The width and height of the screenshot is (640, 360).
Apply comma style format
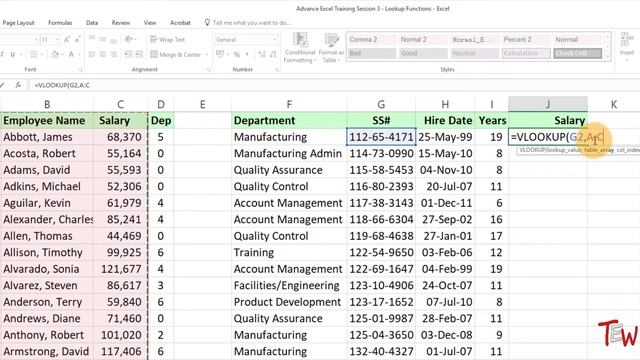coord(247,54)
